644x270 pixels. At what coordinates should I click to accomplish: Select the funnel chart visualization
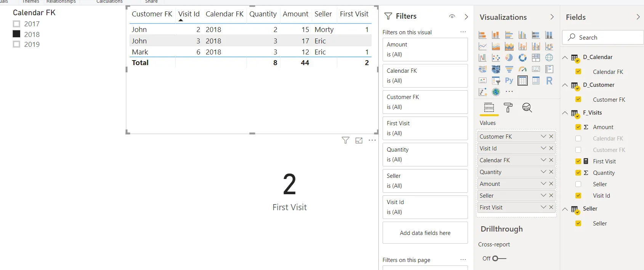[509, 69]
